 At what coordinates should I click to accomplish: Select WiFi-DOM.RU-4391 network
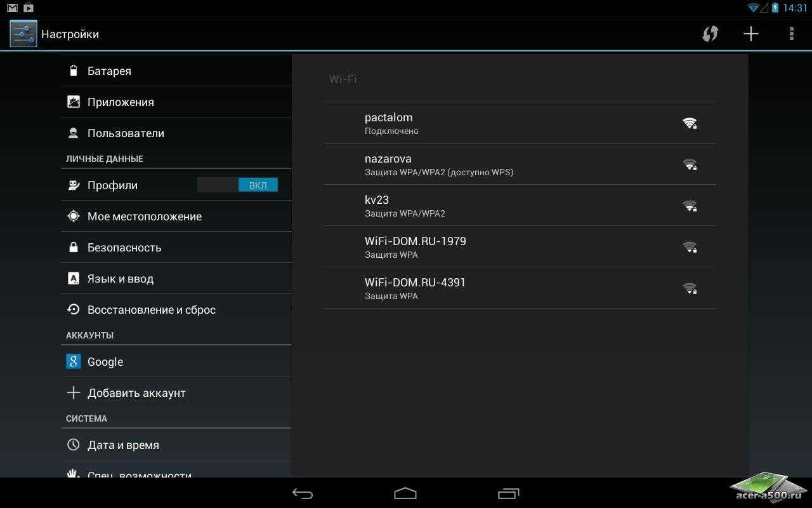[x=520, y=288]
